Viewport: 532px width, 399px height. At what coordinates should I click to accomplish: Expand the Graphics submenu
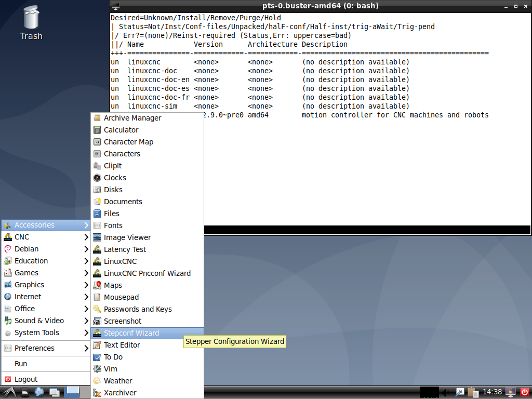point(46,285)
